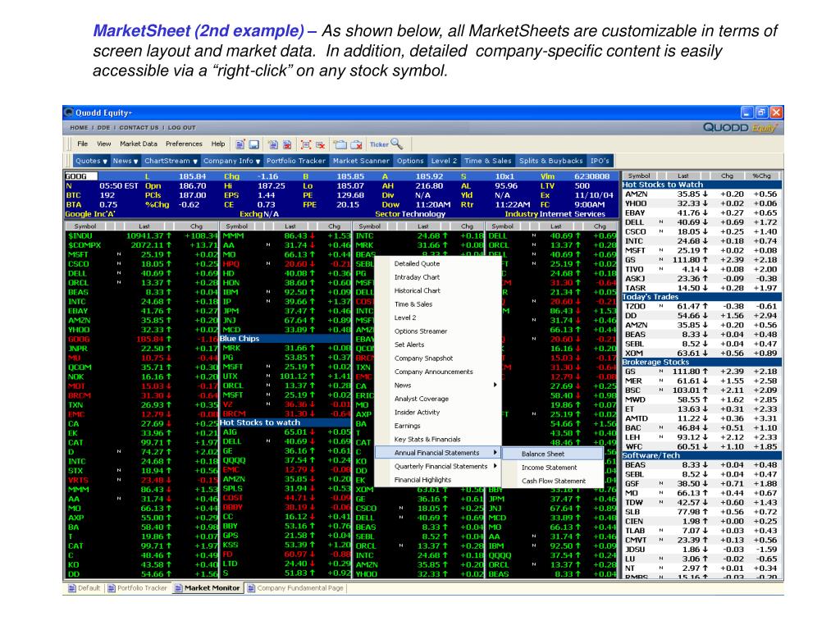Open the Portfolio Tracker navigation button

click(x=295, y=161)
